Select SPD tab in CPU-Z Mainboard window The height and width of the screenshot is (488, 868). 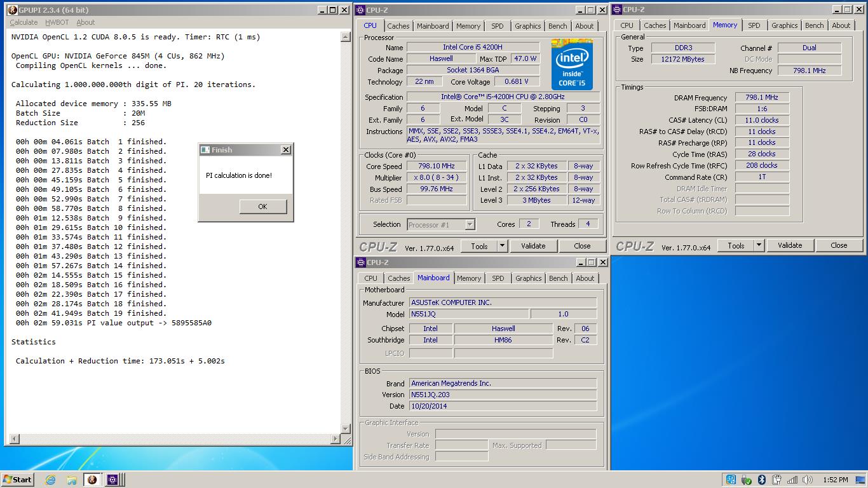498,278
